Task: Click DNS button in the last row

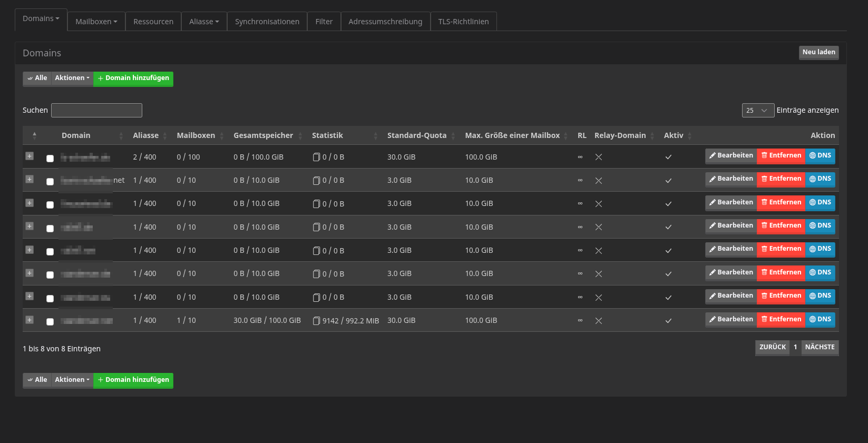Action: coord(820,320)
